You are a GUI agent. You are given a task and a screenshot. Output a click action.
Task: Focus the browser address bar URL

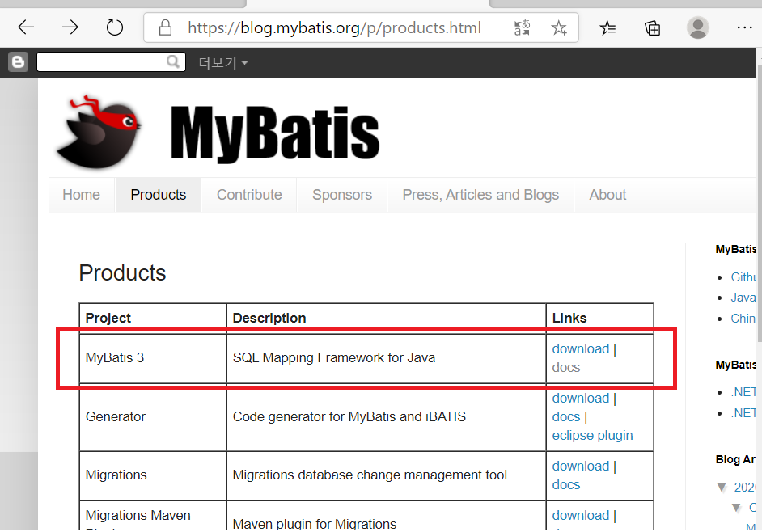tap(334, 27)
